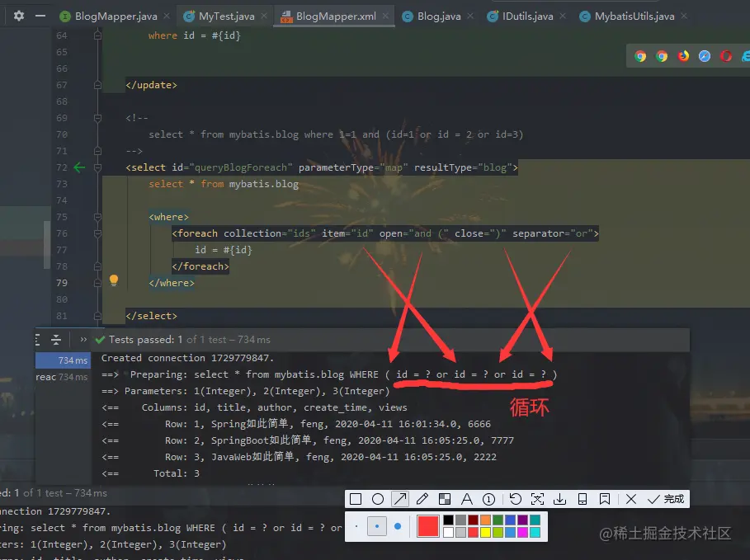Click fold end marker at line 81
The image size is (750, 560).
[97, 316]
